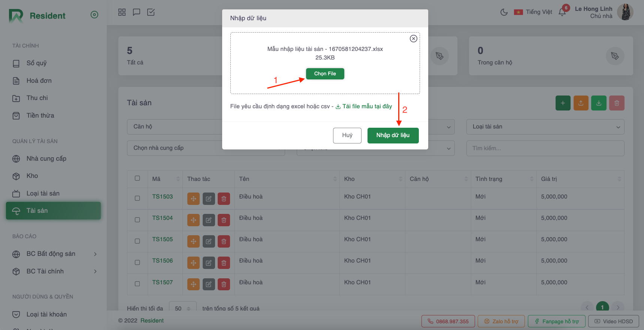Toggle the select-all checkbox in table header

137,178
